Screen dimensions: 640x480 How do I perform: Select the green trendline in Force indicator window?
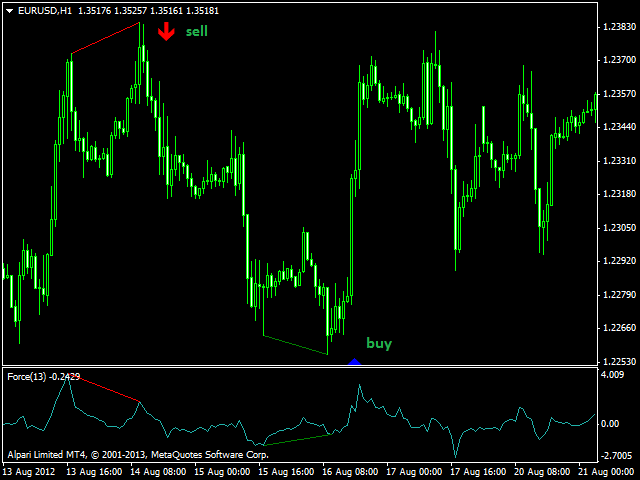click(297, 440)
